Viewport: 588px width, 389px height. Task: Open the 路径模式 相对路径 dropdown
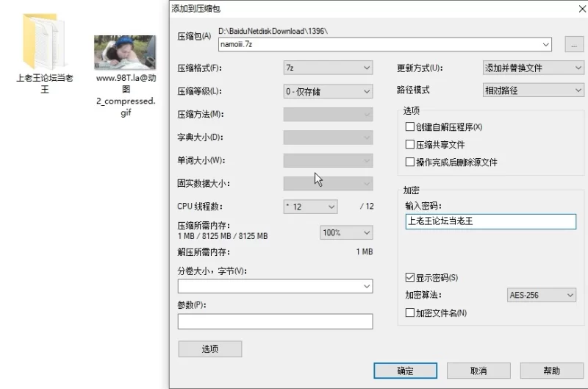coord(534,90)
